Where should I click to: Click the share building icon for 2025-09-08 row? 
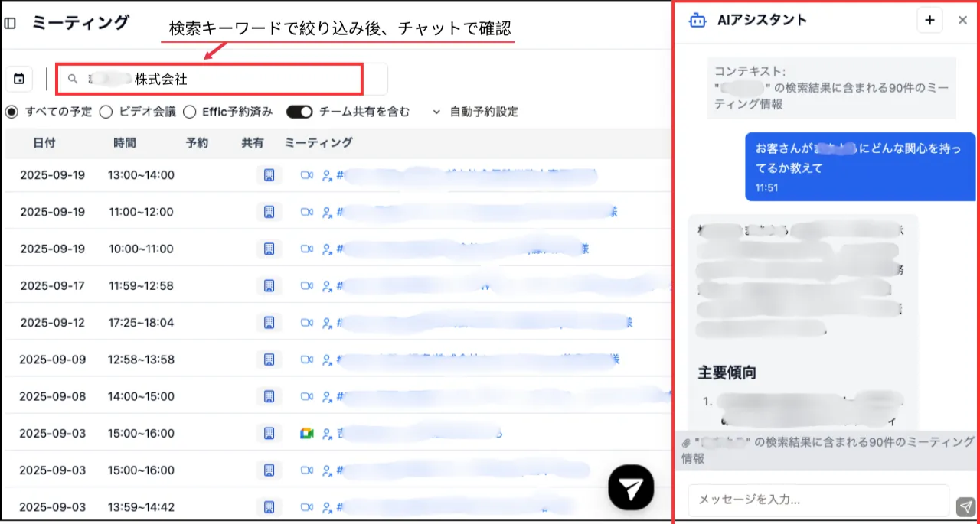[269, 396]
